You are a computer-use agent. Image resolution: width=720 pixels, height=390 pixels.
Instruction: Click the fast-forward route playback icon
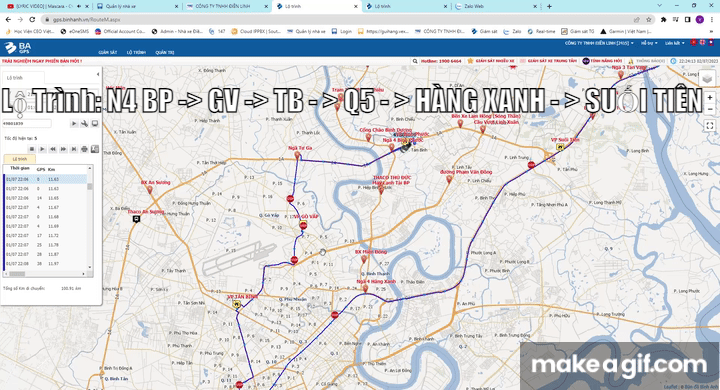coord(63,149)
